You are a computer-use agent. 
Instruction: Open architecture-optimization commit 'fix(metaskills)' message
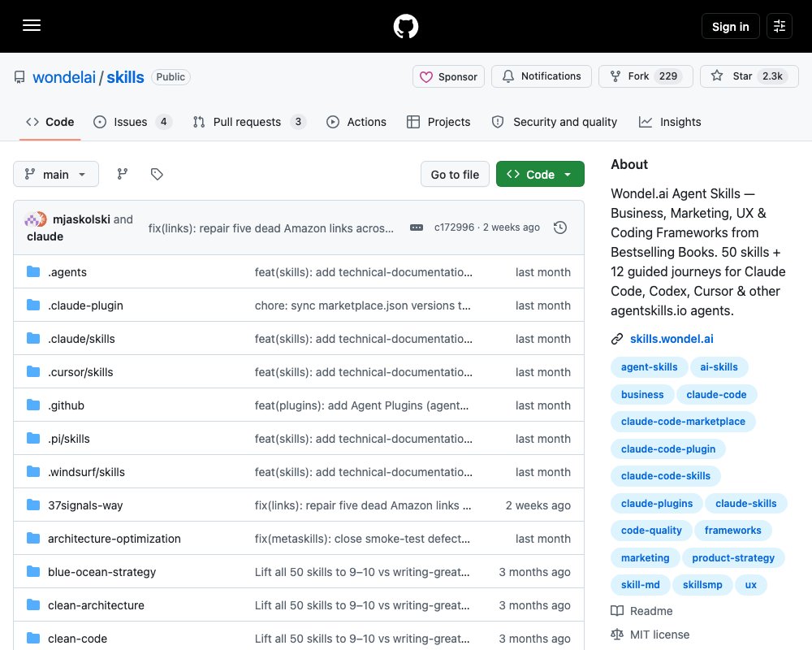(x=362, y=539)
